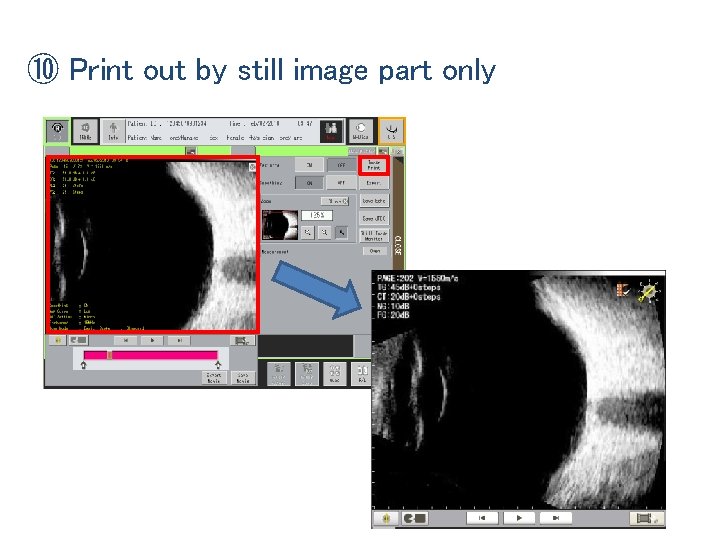Play the cine loop in main panel
Screen dimensions: 720x540
pyautogui.click(x=152, y=340)
